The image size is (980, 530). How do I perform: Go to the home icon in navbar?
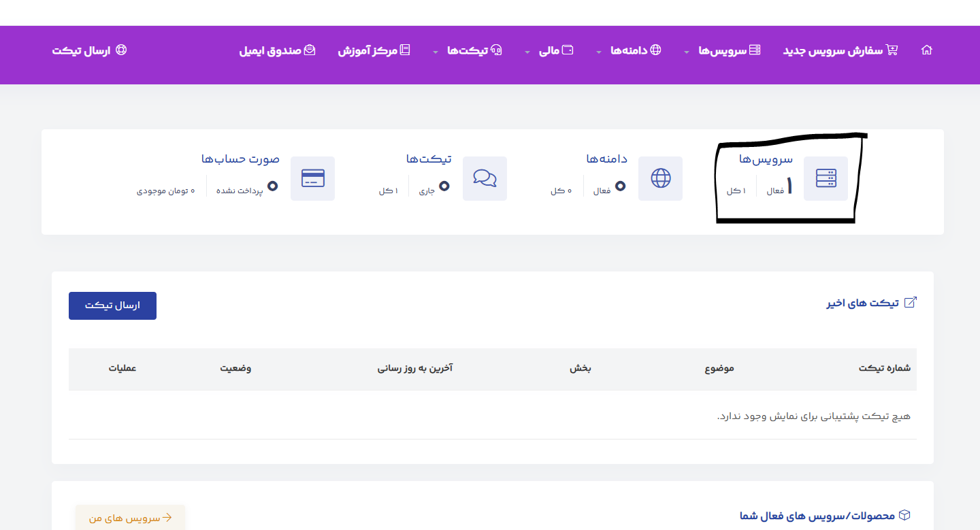point(926,50)
